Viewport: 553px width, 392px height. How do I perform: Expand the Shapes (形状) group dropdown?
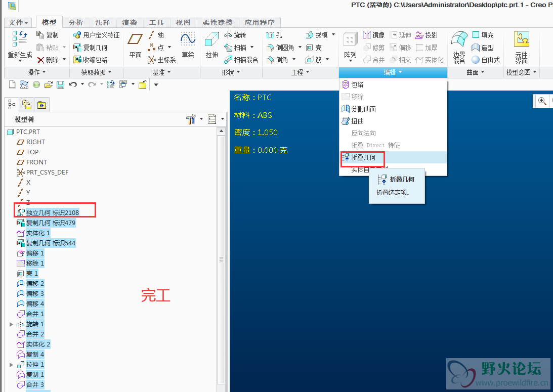[231, 72]
